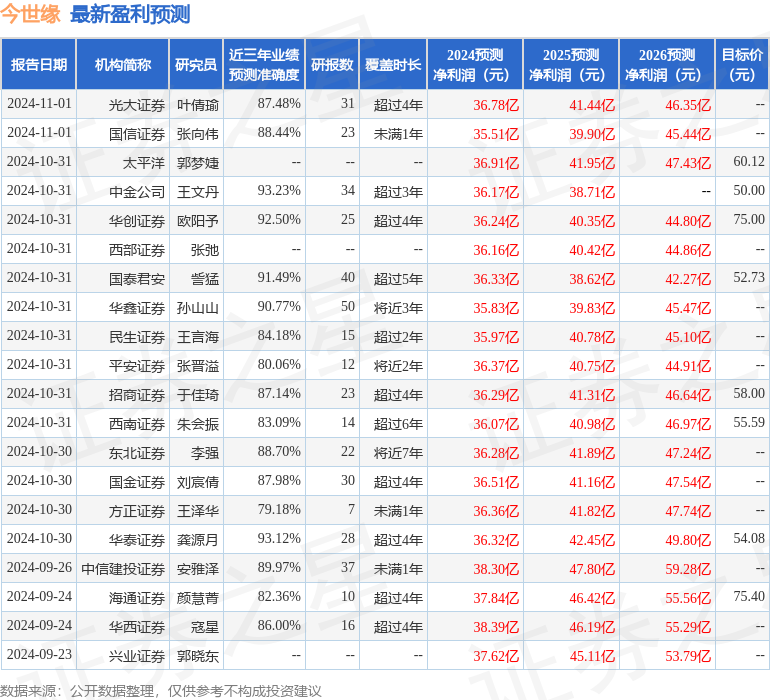The height and width of the screenshot is (700, 770).
Task: Click researcher name 郭梦婕
Action: [x=198, y=163]
